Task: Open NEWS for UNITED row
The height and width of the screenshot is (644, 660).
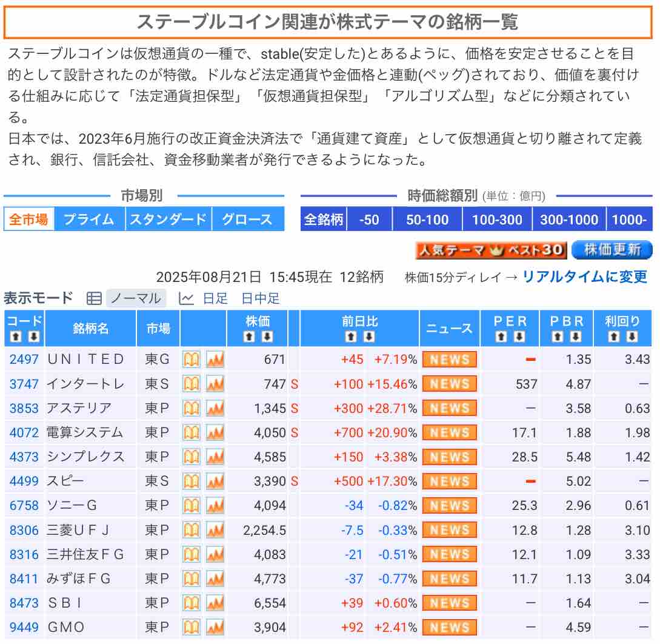Action: [450, 359]
